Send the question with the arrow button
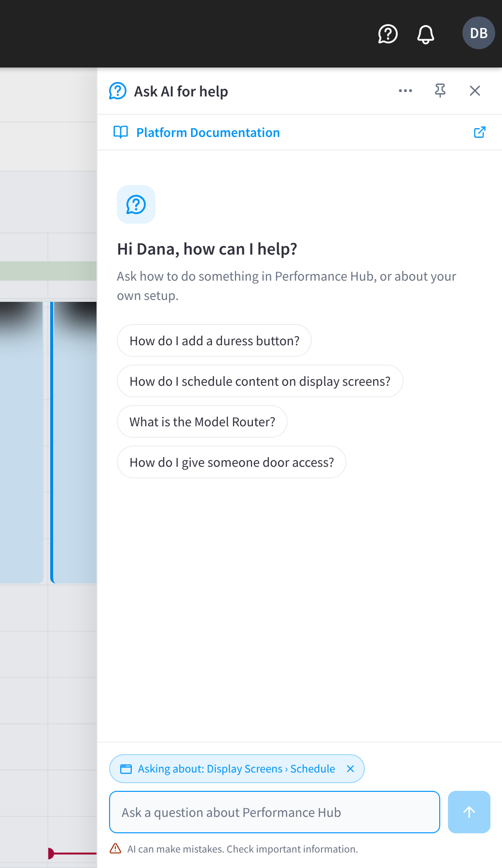502x868 pixels. (469, 812)
